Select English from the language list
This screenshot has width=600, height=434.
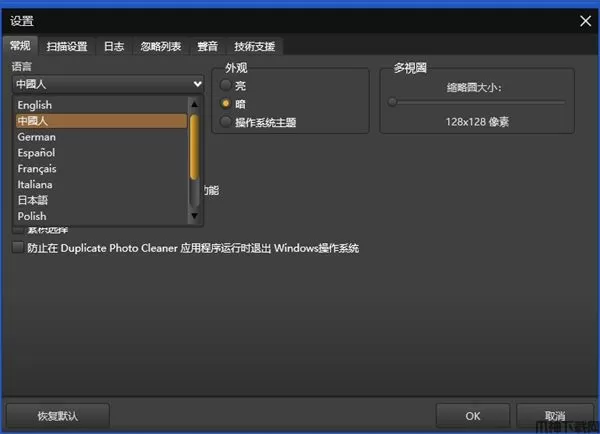point(35,105)
